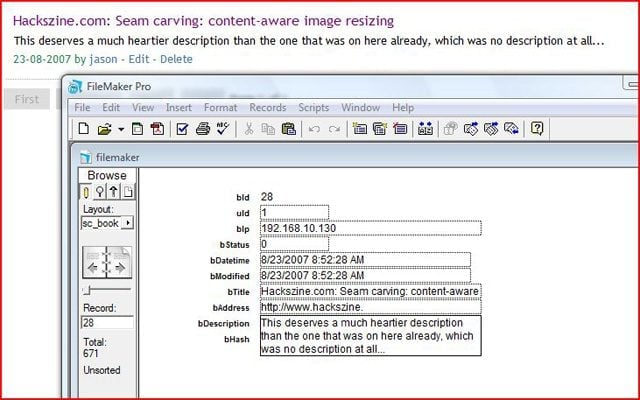
Task: Click the Unsorted status text
Action: pos(102,371)
